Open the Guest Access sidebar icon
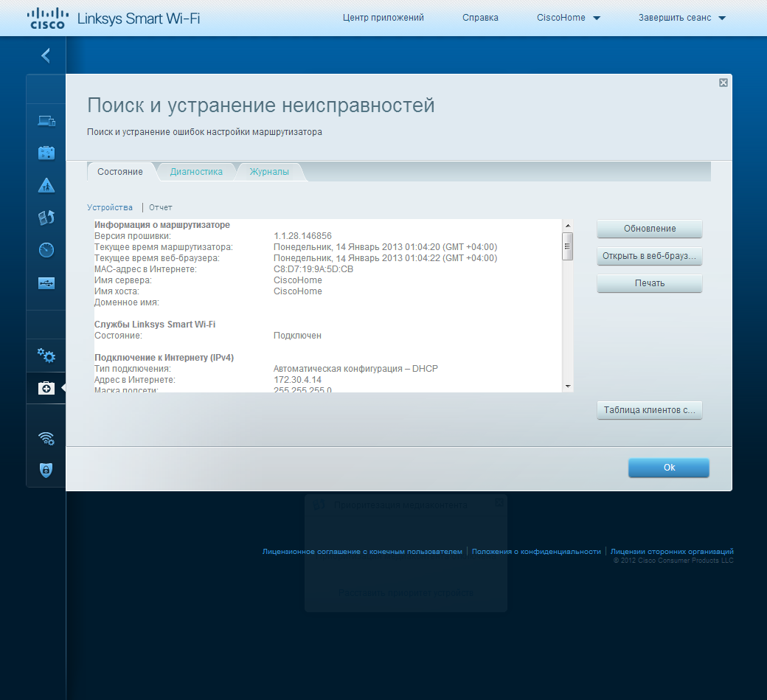This screenshot has height=700, width=767. point(46,153)
